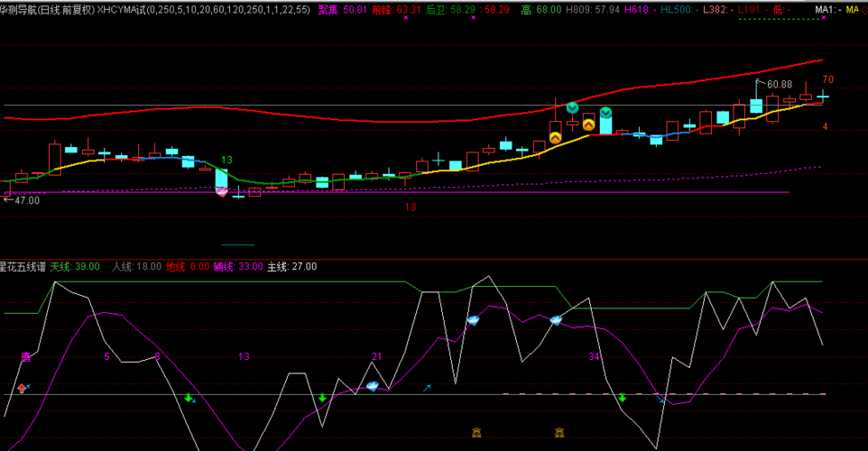This screenshot has width=868, height=451.
Task: Click the red 13 count below the candles
Action: (410, 207)
